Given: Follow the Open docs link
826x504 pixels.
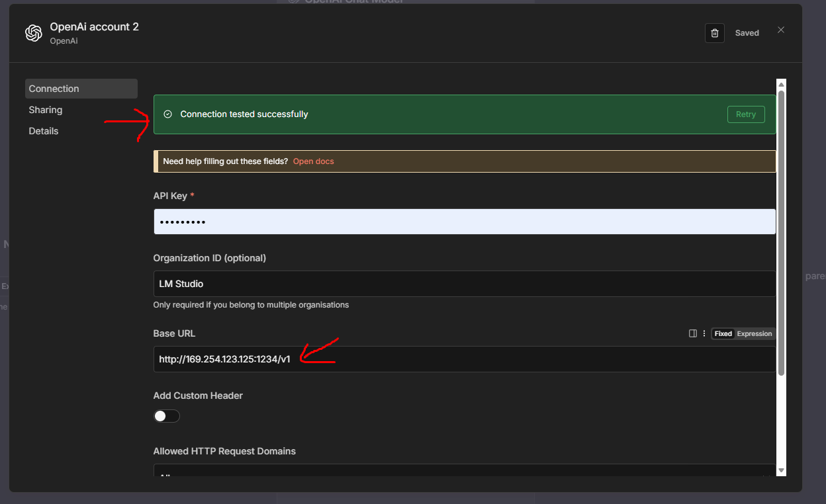Looking at the screenshot, I should 313,161.
